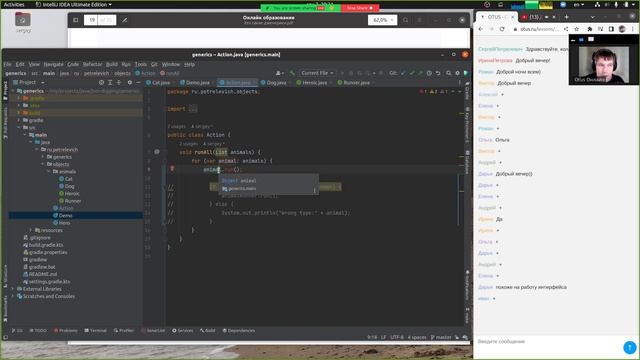Toggle the Profiler tool window
The height and width of the screenshot is (360, 640).
click(124, 330)
